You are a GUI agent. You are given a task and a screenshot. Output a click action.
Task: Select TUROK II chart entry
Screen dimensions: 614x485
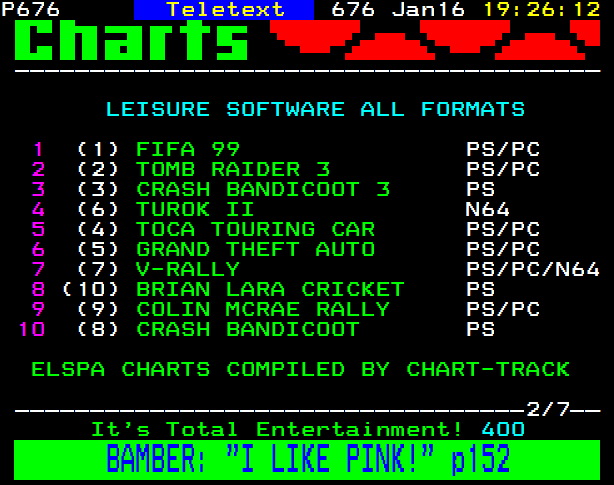pos(195,209)
